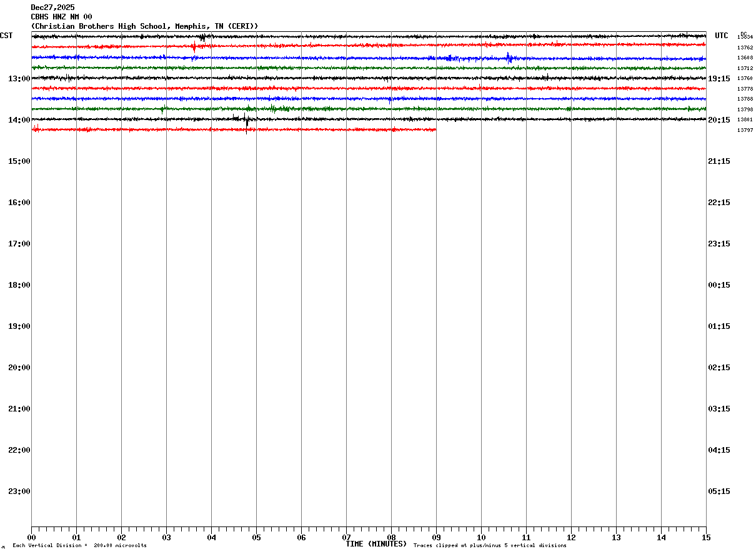The image size is (756, 554).
Task: Click minute axis tick label 09
Action: (436, 537)
